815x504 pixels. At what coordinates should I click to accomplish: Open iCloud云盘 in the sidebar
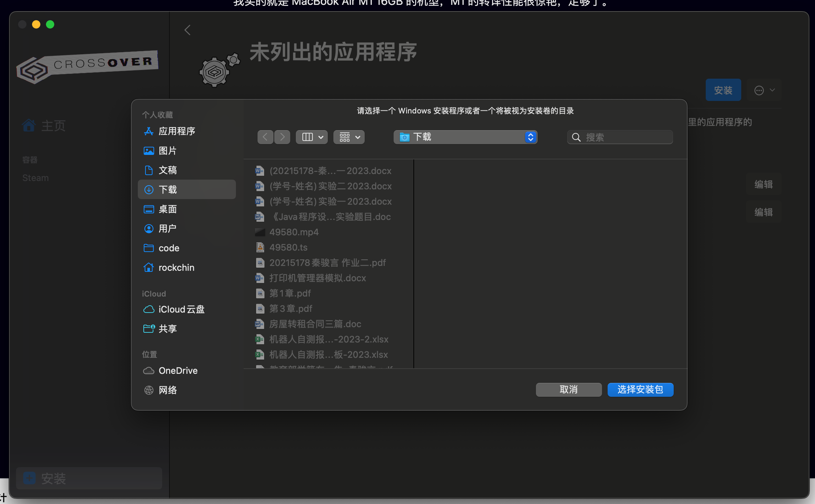coord(181,309)
